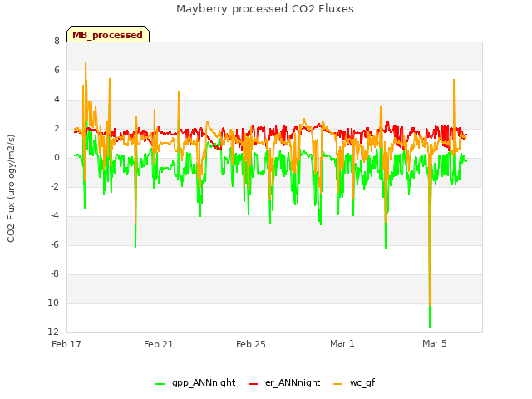Image resolution: width=532 pixels, height=399 pixels.
Task: Click the Mar 1 x-axis label
Action: (x=342, y=343)
